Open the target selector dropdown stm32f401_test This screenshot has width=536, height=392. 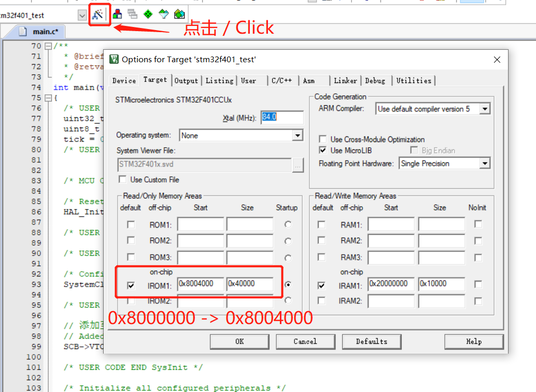tap(82, 16)
